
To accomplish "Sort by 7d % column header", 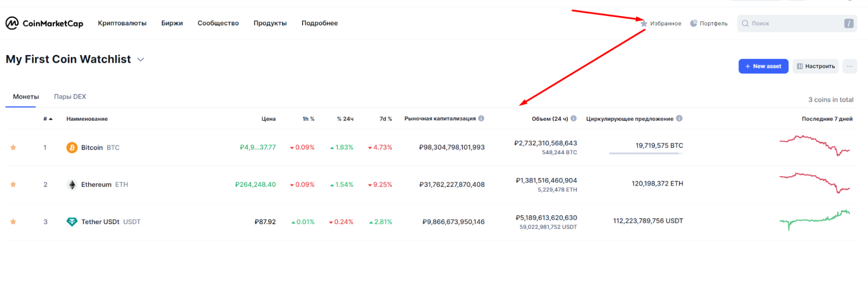I will 386,119.
